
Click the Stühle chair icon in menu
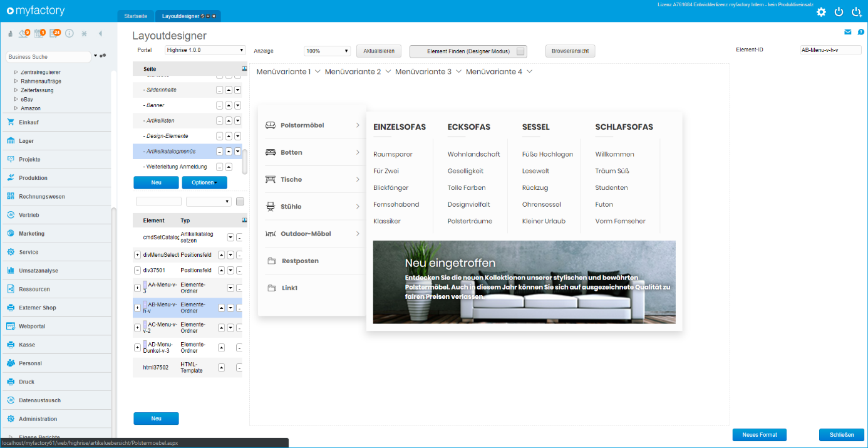(x=271, y=206)
